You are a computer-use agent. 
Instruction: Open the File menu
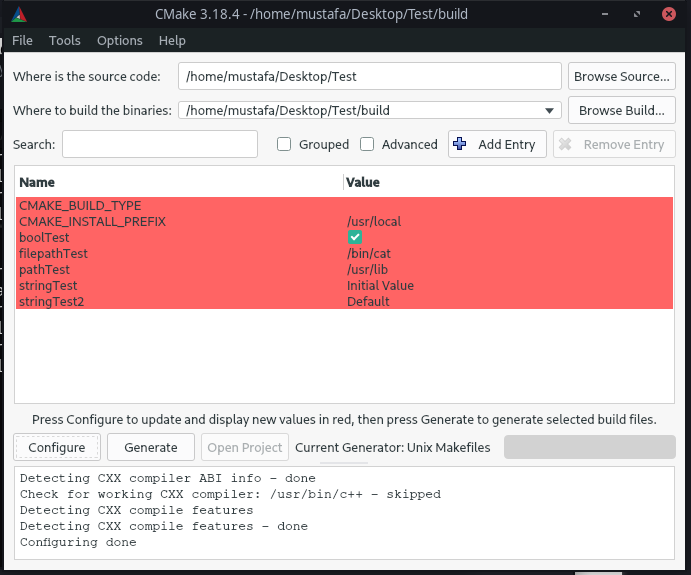coord(22,41)
